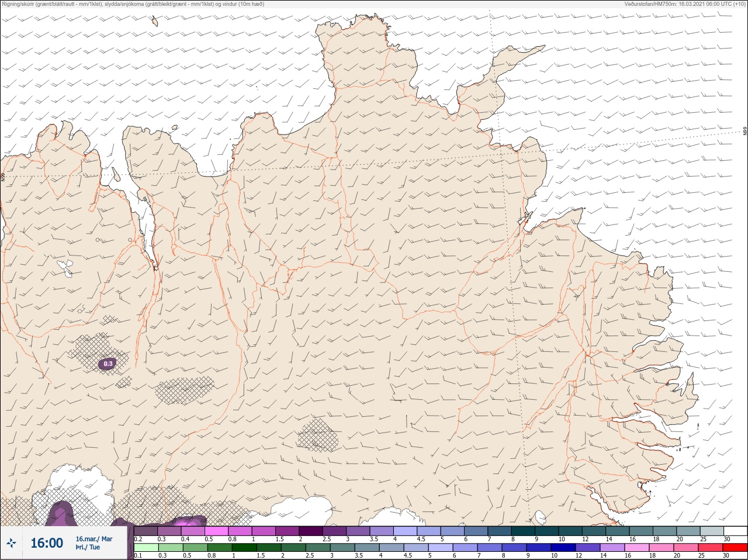Select bright pink upper swatch between 0.5 and 0.8
This screenshot has width=748, height=560.
tap(216, 531)
